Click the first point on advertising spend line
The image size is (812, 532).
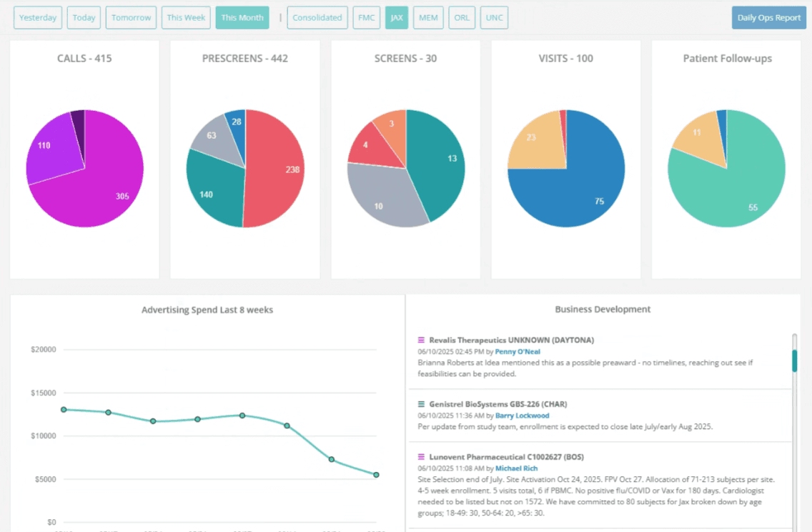[x=64, y=410]
